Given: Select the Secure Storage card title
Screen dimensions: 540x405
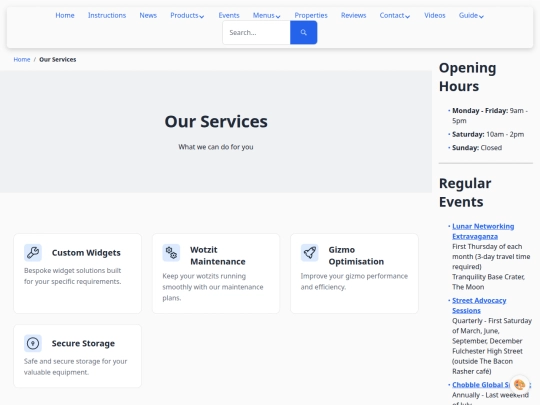Looking at the screenshot, I should pos(83,343).
